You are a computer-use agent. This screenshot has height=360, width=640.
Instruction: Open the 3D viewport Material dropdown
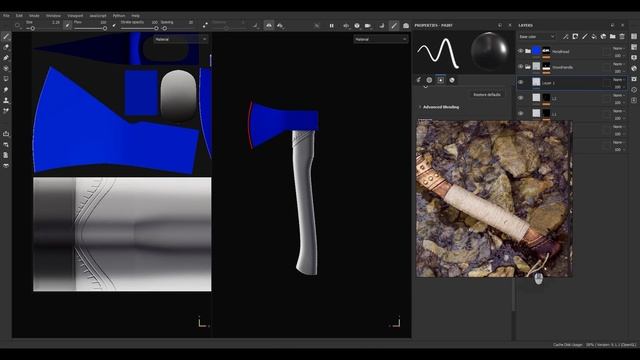(380, 39)
